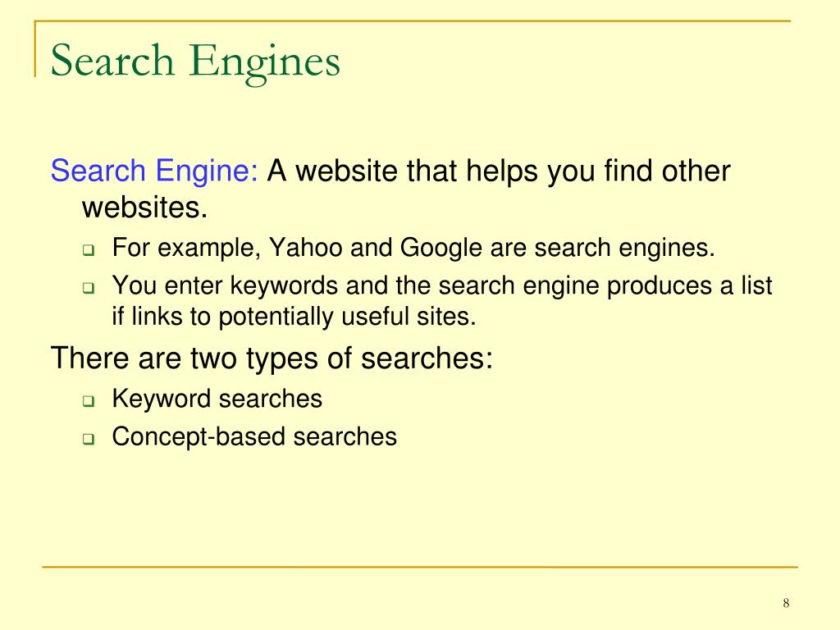840x630 pixels.
Task: Click the bullet before 'For example, Yahoo'
Action: coord(89,250)
